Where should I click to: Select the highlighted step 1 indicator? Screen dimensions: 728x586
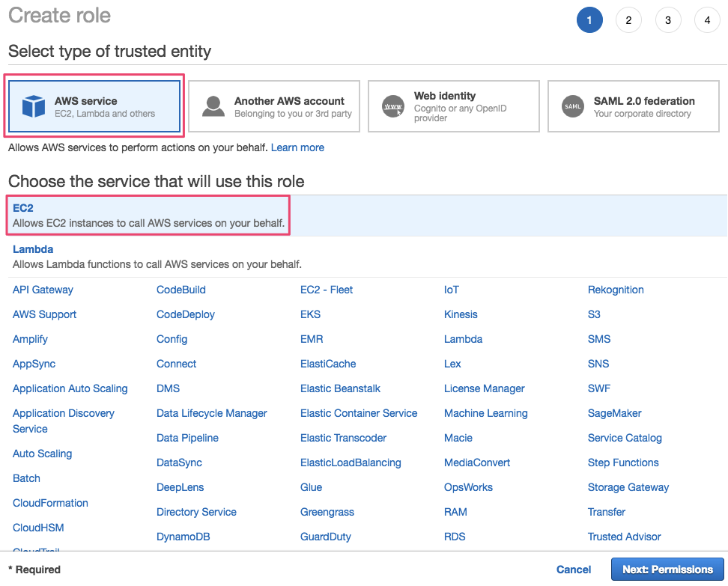tap(589, 19)
